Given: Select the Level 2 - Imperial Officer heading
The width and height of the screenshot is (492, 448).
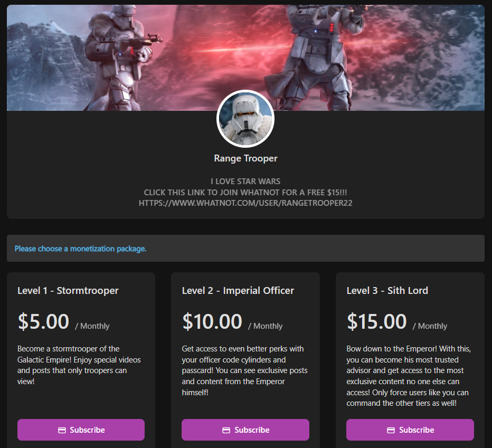Looking at the screenshot, I should point(238,291).
